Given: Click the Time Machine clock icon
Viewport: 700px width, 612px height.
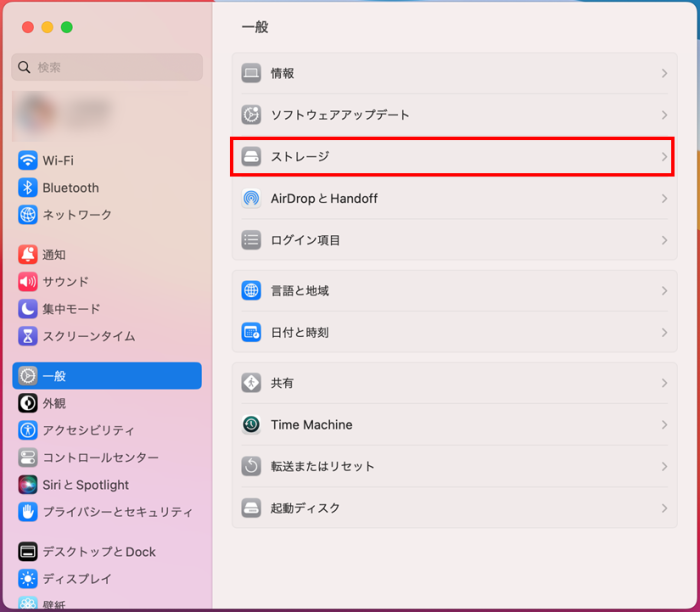Looking at the screenshot, I should [251, 425].
